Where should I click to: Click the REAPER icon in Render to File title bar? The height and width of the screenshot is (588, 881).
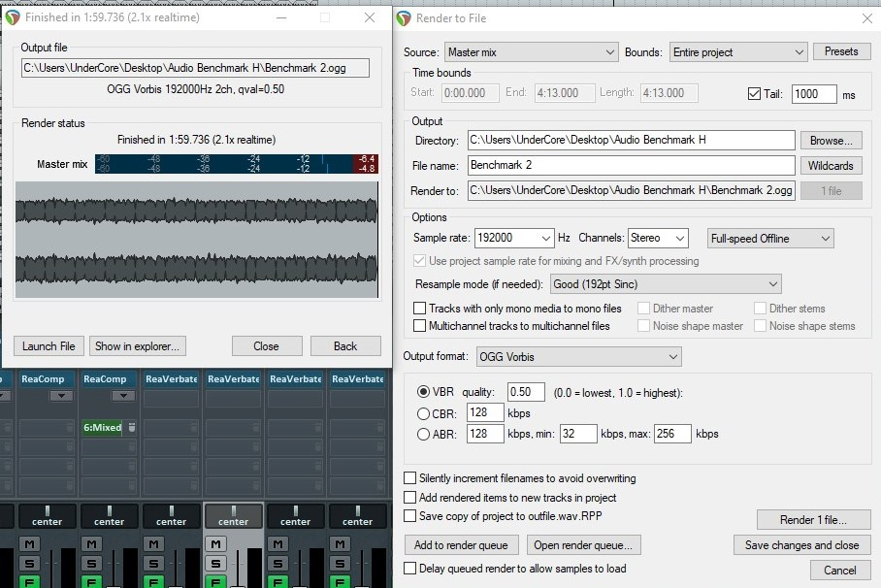406,17
